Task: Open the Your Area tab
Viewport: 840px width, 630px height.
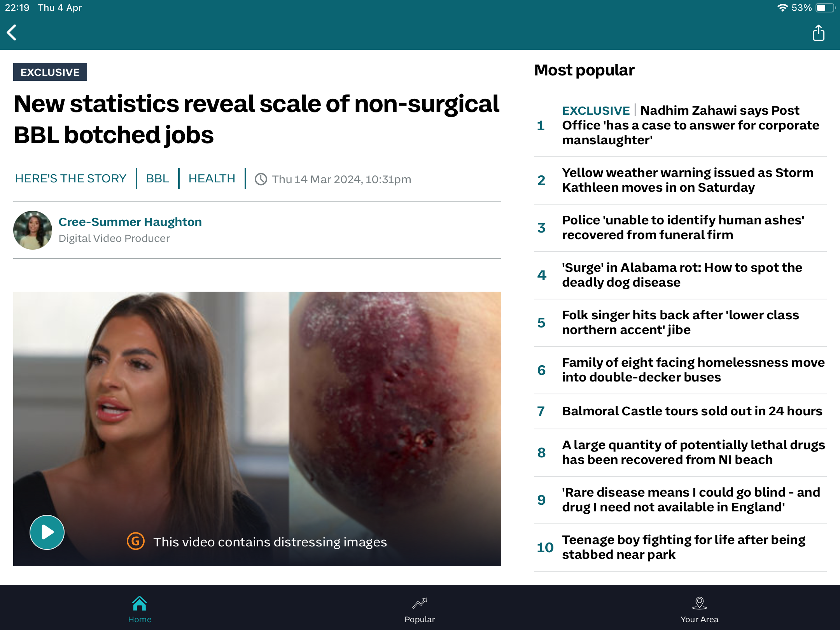Action: (699, 610)
